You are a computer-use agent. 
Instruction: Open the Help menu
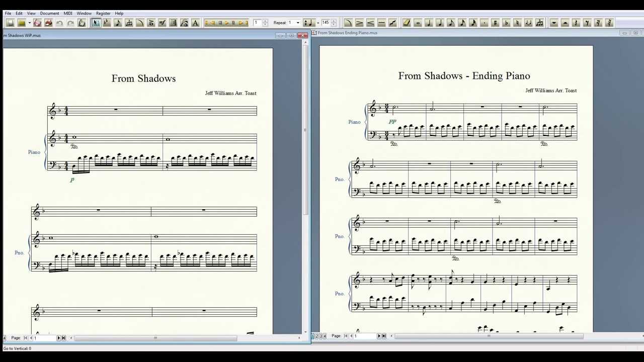[119, 13]
